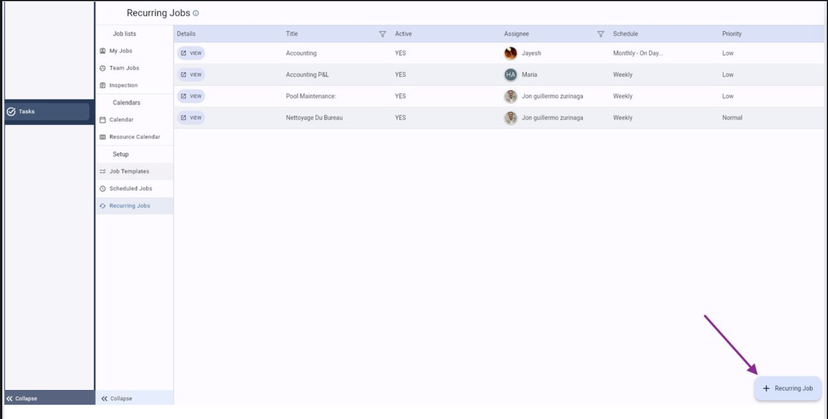Open the Assignee column filter icon
This screenshot has width=828, height=419.
600,34
